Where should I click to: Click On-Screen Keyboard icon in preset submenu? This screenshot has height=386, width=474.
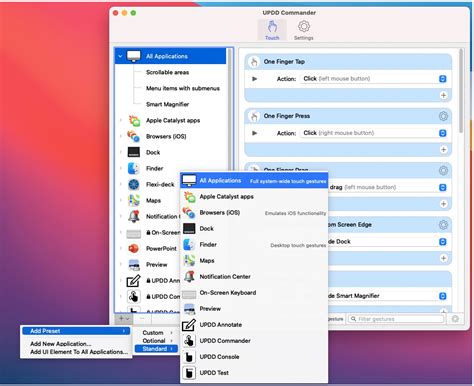point(189,295)
